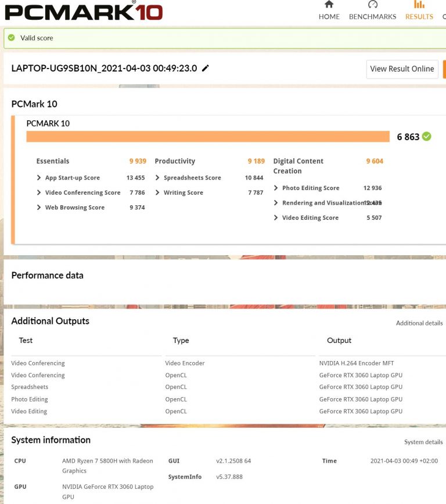The image size is (446, 504).
Task: Expand Web Browsing Score row
Action: [39, 208]
